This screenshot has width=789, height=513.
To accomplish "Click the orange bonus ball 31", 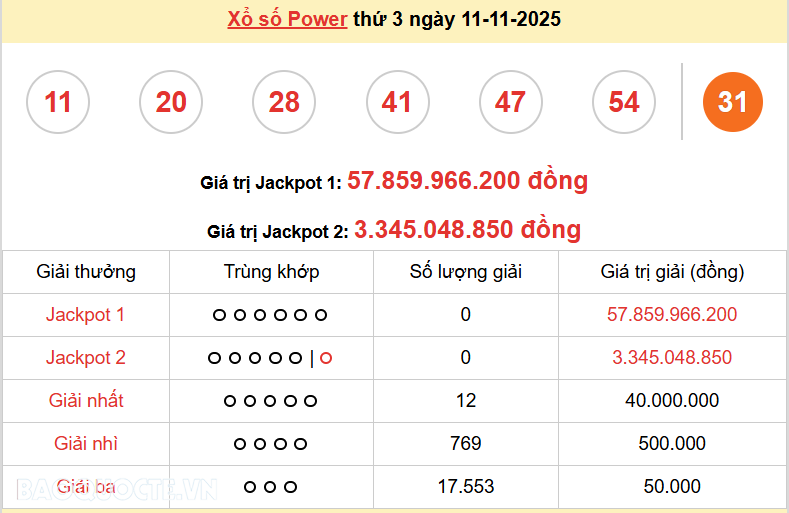I will [732, 102].
